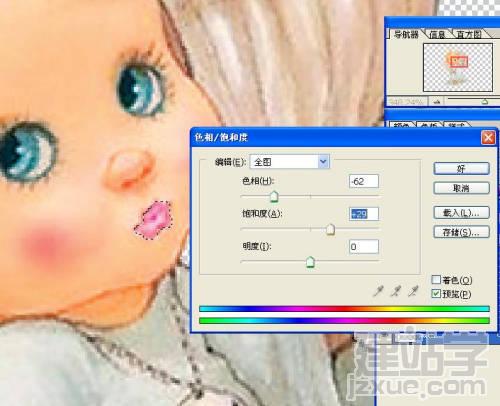This screenshot has height=406, width=500.
Task: Click the hue slider handle
Action: [x=274, y=197]
